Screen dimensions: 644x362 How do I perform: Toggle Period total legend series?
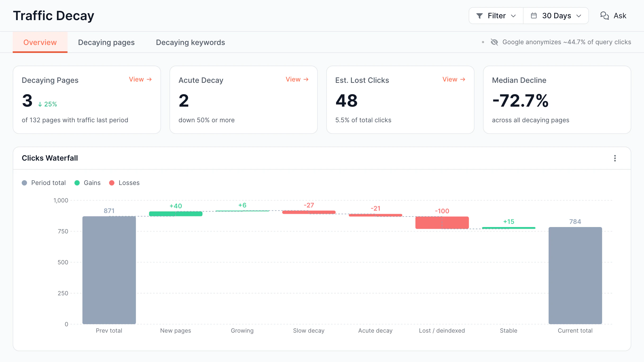coord(44,183)
